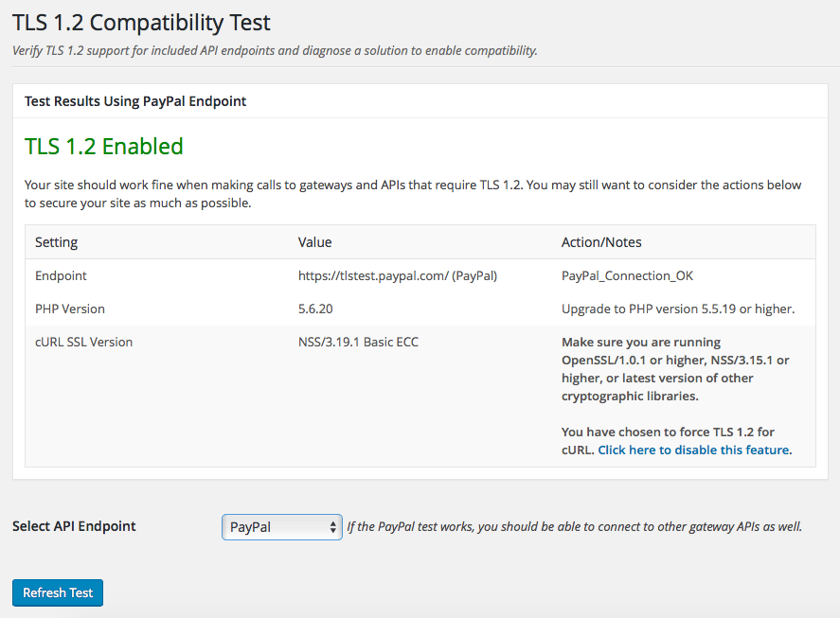The height and width of the screenshot is (618, 840).
Task: Click the 'Select API Endpoint' label
Action: (74, 526)
